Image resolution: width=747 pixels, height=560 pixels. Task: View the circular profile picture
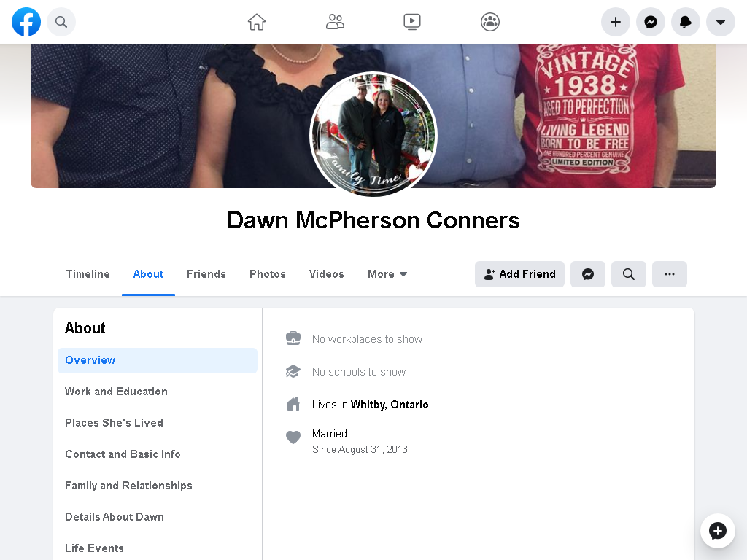tap(373, 134)
